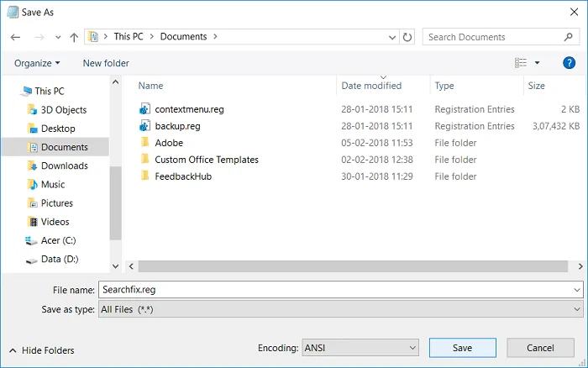Screen dimensions: 588x368
Task: Sort by Type column header
Action: 444,86
